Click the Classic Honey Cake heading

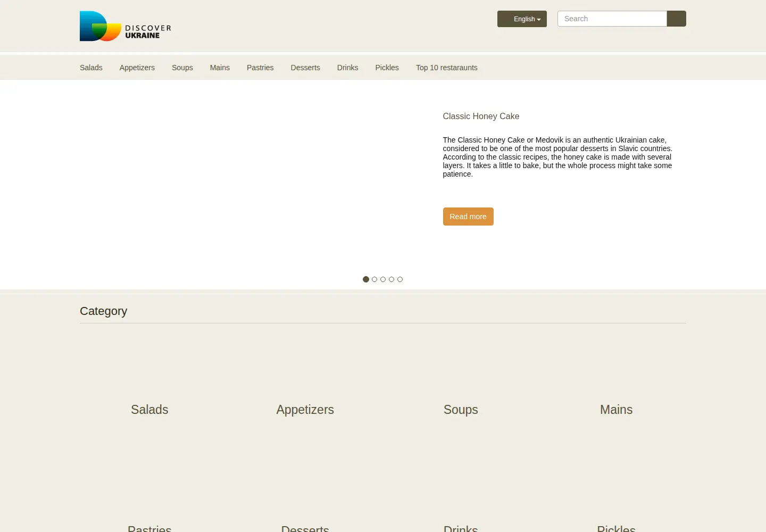point(481,116)
